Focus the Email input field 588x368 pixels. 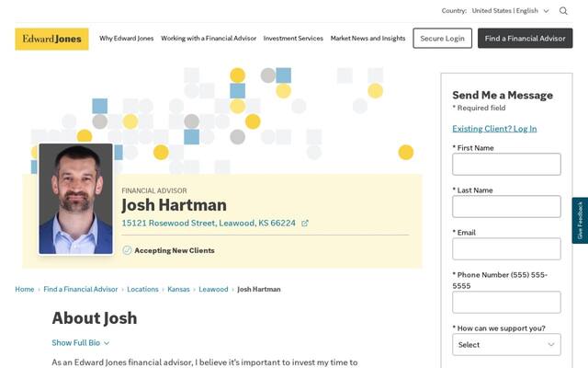tap(506, 248)
